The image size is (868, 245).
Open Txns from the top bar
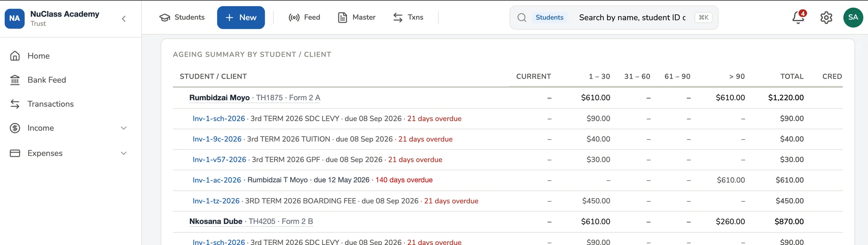(x=408, y=17)
